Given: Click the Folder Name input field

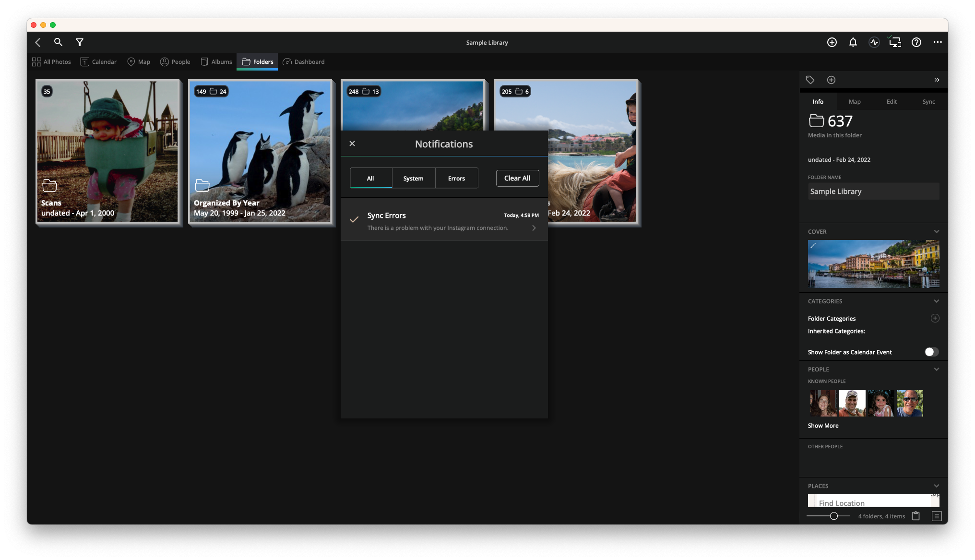Looking at the screenshot, I should (873, 191).
